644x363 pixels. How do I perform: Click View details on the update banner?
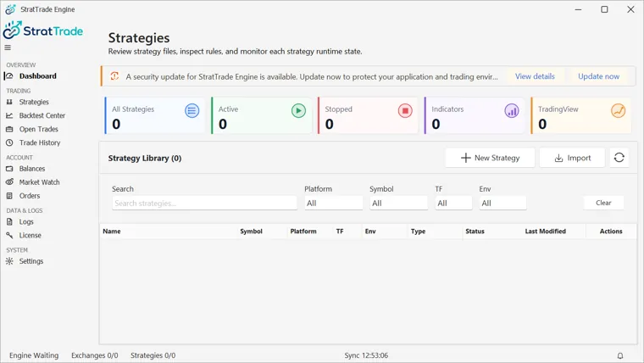(x=535, y=76)
